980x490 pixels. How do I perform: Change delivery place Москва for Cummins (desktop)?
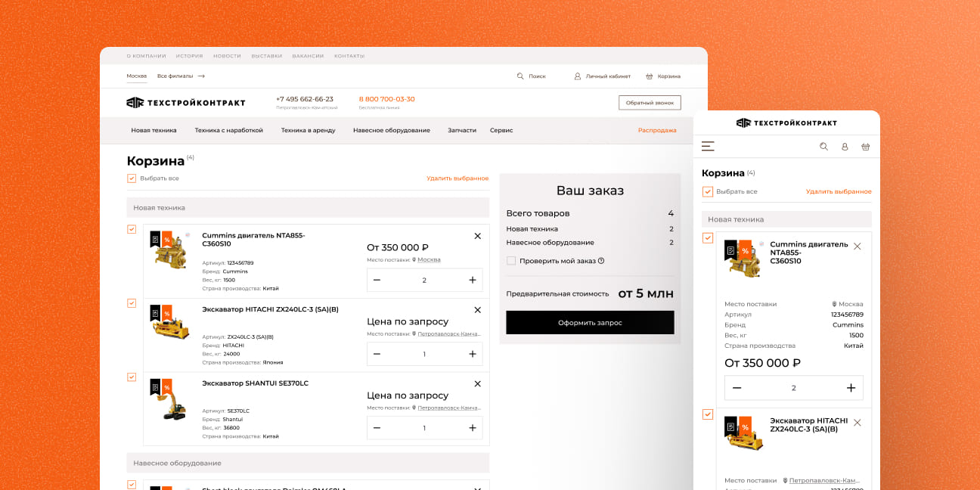pyautogui.click(x=429, y=260)
